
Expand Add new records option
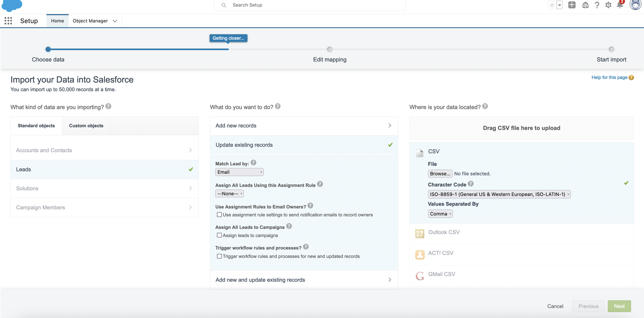[304, 126]
